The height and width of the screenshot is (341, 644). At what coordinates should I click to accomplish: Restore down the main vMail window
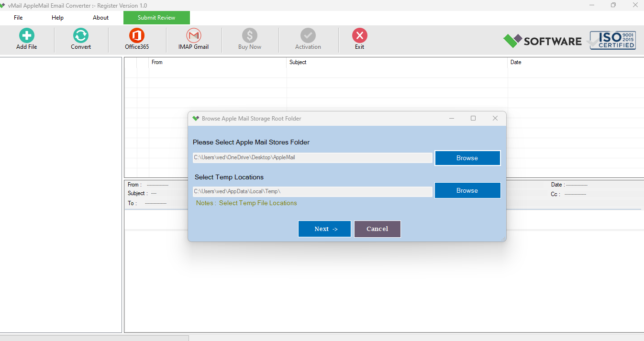click(x=613, y=5)
